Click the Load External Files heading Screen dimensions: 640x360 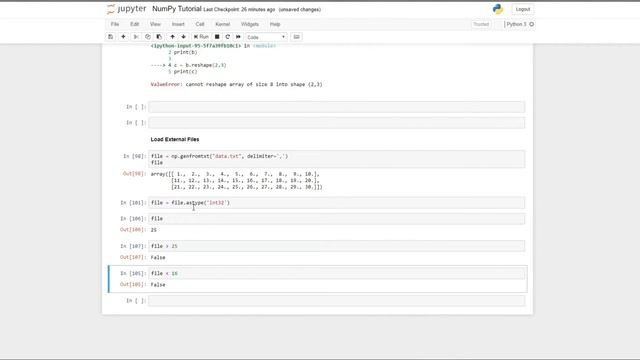tap(175, 140)
